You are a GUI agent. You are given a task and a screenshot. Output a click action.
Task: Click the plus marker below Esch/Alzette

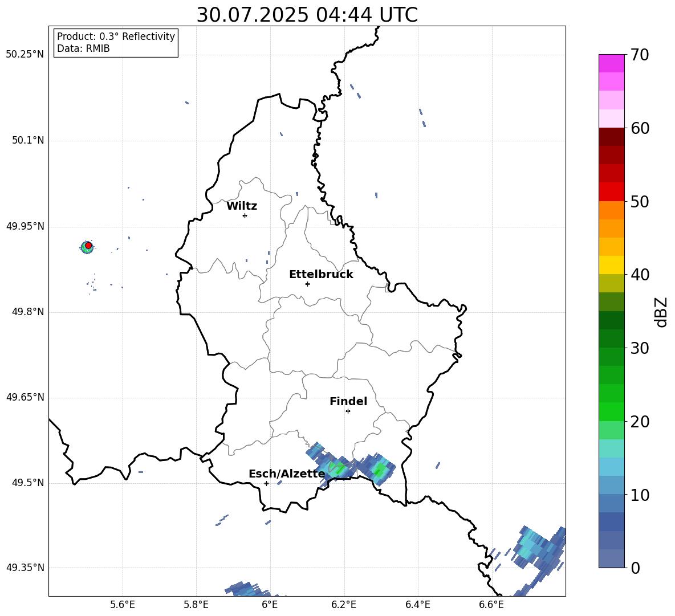click(x=266, y=483)
